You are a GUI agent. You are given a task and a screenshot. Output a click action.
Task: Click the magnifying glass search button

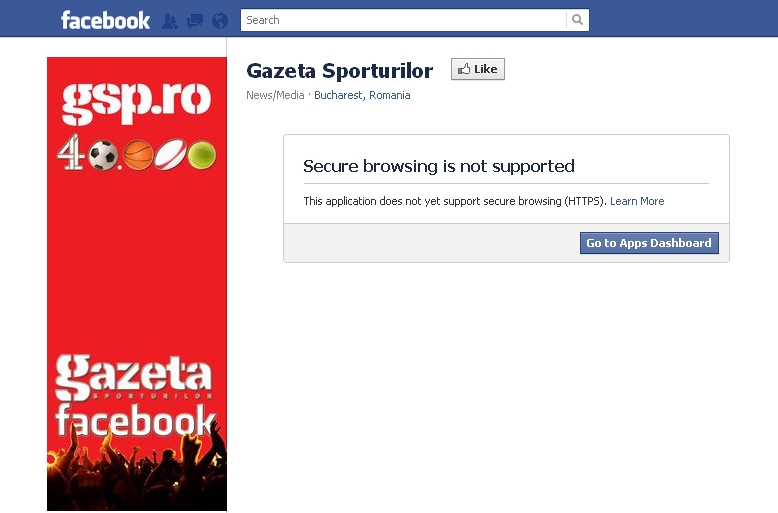pyautogui.click(x=577, y=20)
